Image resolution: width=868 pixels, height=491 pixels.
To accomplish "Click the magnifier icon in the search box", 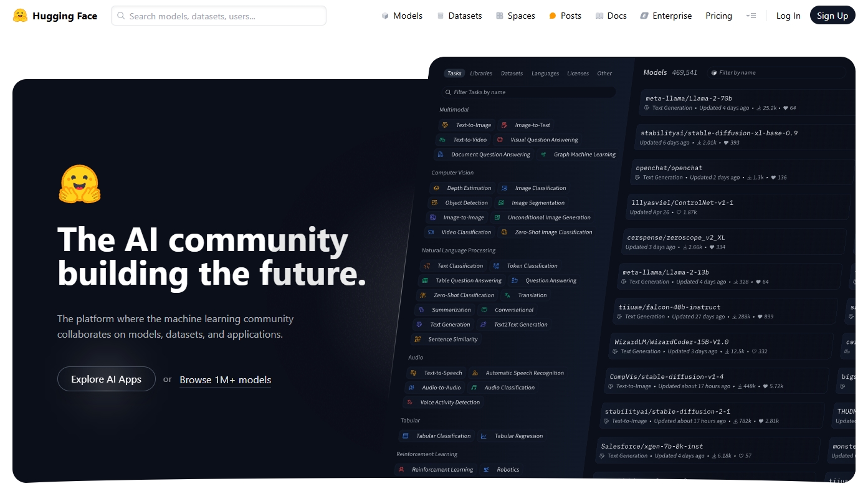I will click(x=122, y=16).
